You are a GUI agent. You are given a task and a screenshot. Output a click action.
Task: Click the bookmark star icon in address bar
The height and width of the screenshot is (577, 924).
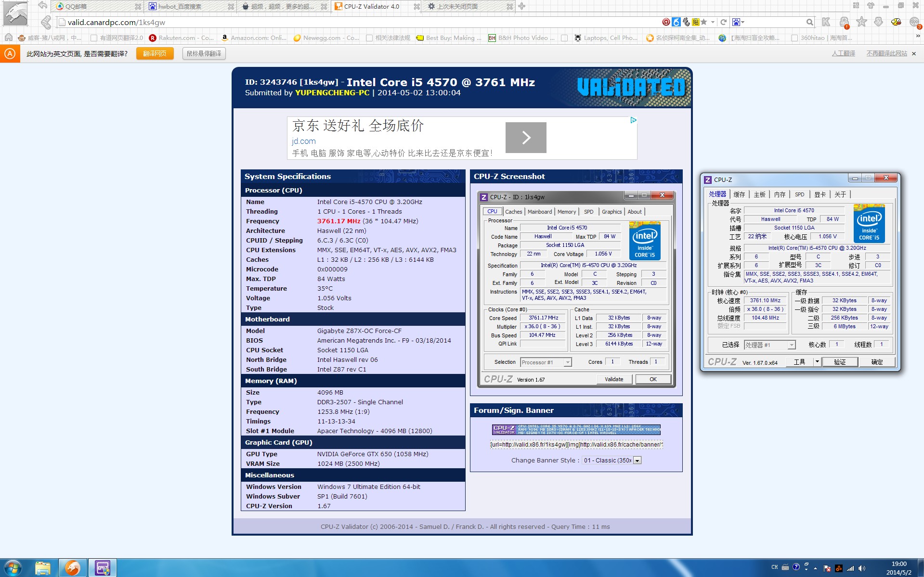tap(703, 22)
